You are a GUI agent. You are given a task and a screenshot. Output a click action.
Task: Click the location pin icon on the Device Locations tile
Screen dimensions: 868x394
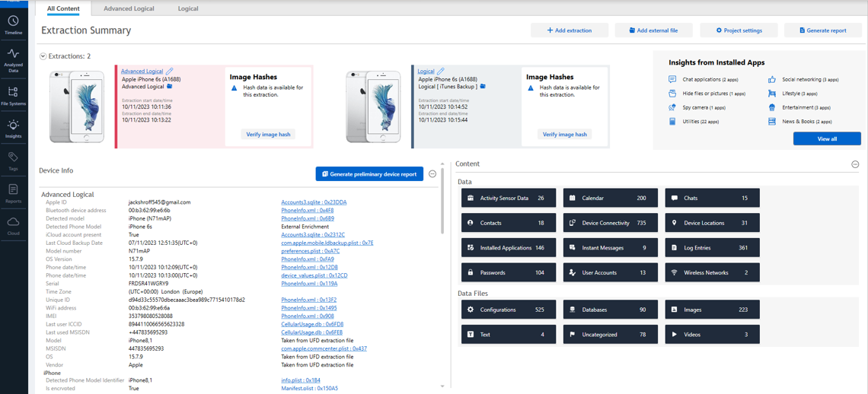tap(675, 223)
